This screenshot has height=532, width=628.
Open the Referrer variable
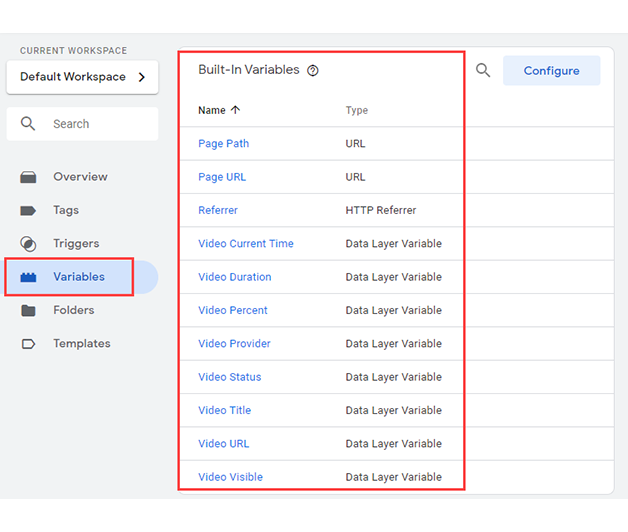coord(218,210)
